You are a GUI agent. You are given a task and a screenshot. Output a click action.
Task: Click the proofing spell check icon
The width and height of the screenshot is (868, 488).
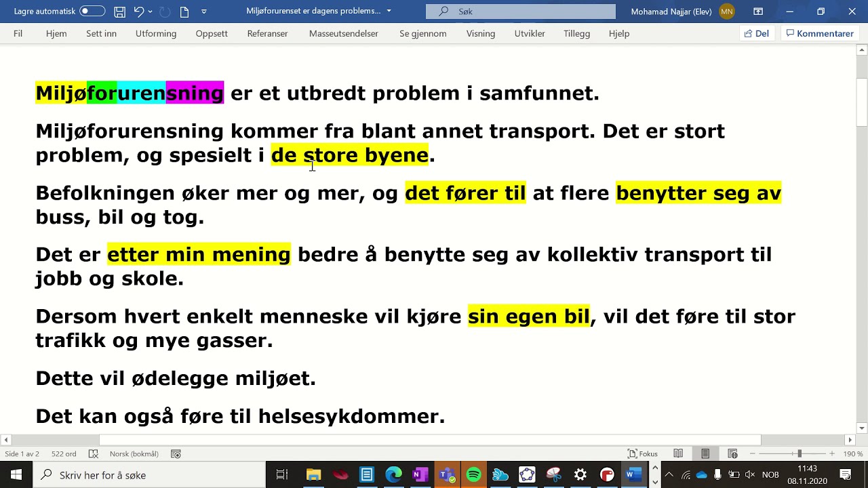[94, 454]
